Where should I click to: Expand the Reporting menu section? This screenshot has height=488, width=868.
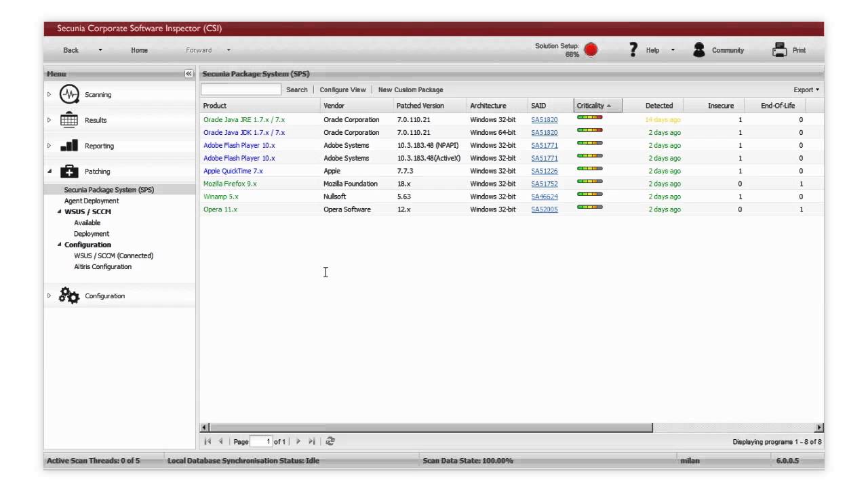coord(49,146)
